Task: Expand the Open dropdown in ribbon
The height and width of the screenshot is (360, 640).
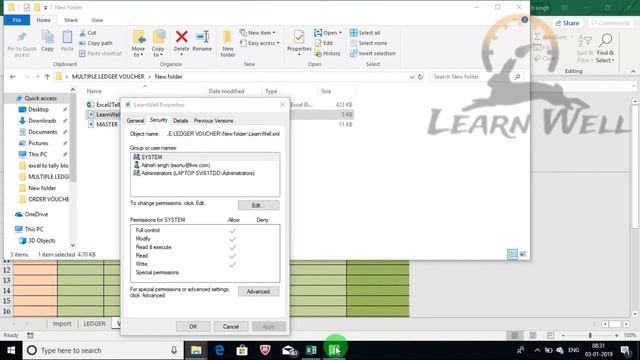Action: pos(328,33)
